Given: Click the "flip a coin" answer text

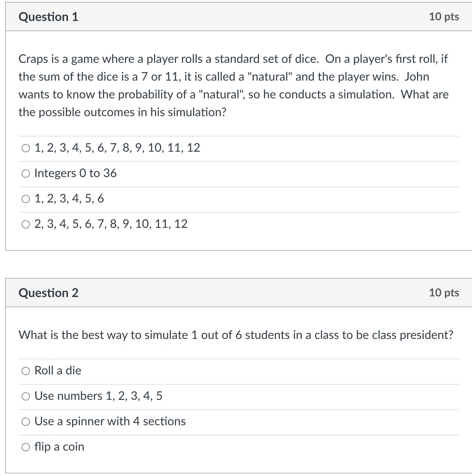Looking at the screenshot, I should [59, 447].
